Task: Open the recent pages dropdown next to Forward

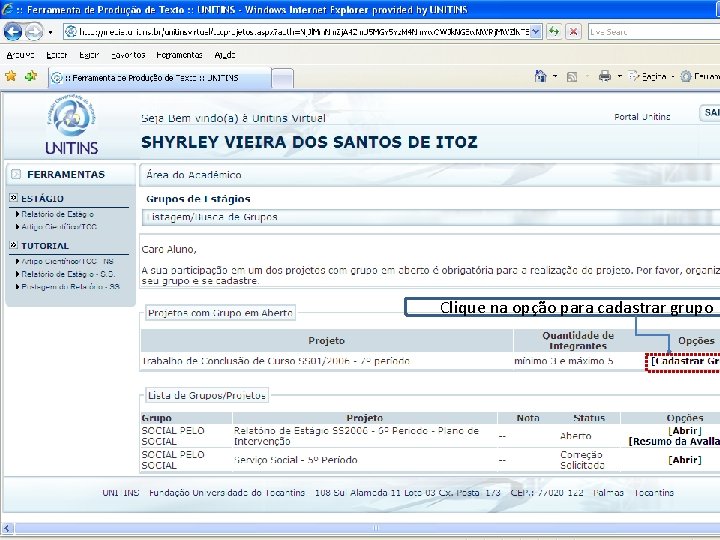Action: tap(50, 32)
